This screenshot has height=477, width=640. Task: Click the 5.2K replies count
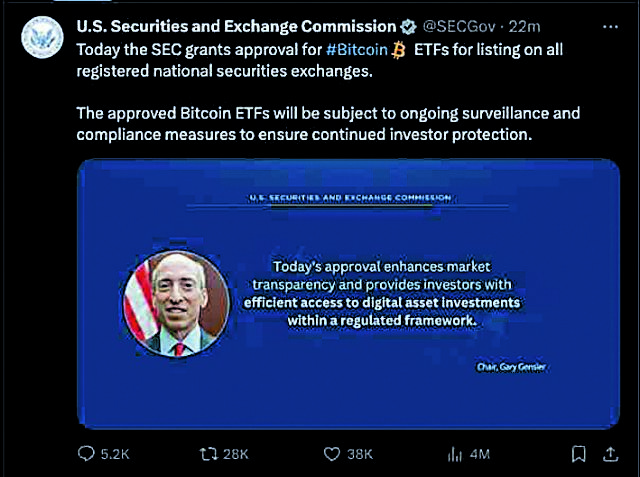coord(118,454)
